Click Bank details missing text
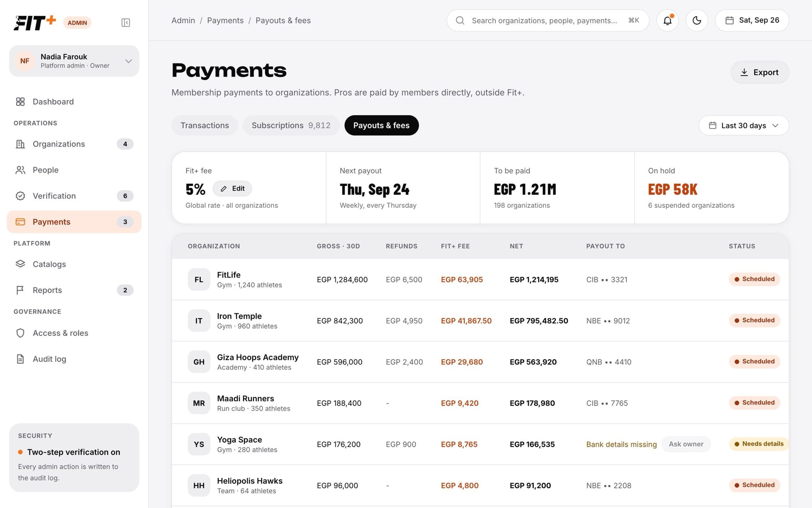 point(621,445)
